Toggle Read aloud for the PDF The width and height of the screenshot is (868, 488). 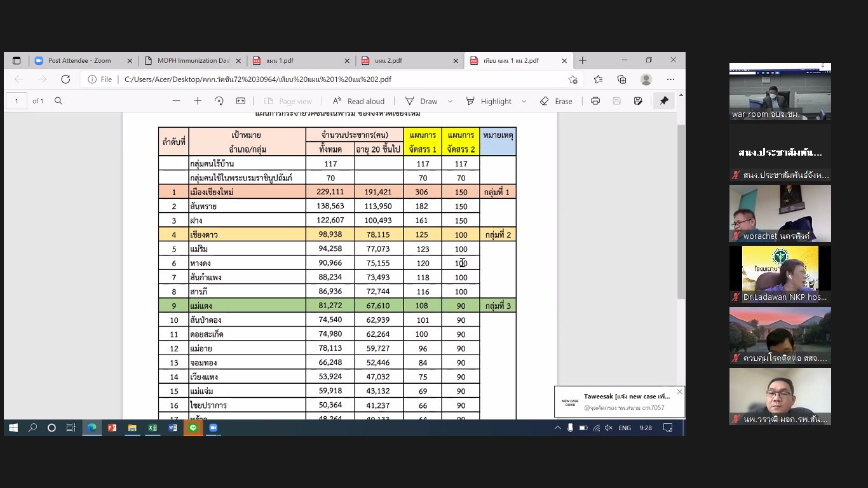point(358,101)
